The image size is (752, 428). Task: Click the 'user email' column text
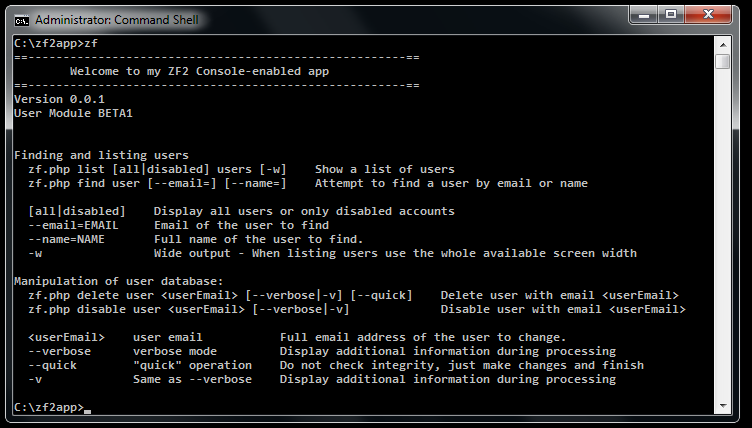pyautogui.click(x=167, y=337)
